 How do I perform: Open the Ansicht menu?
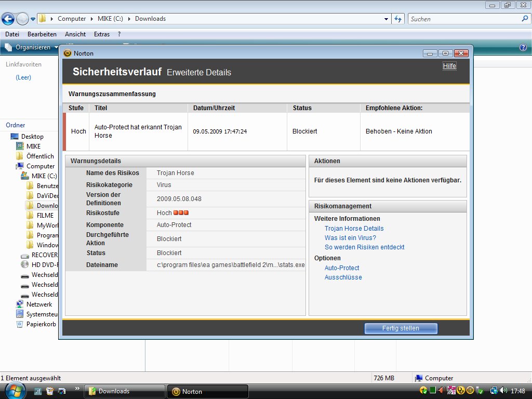[75, 34]
